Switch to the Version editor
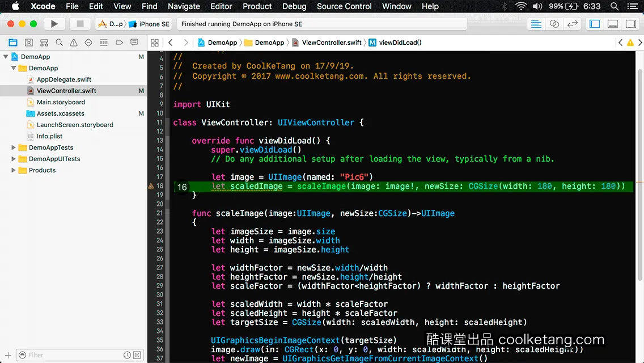This screenshot has width=644, height=363. point(573,24)
